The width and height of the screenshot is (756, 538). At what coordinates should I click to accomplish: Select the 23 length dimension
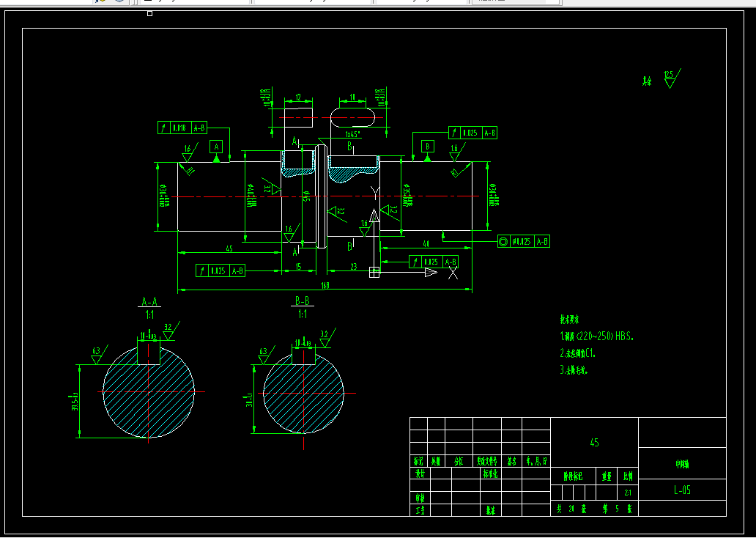point(353,266)
